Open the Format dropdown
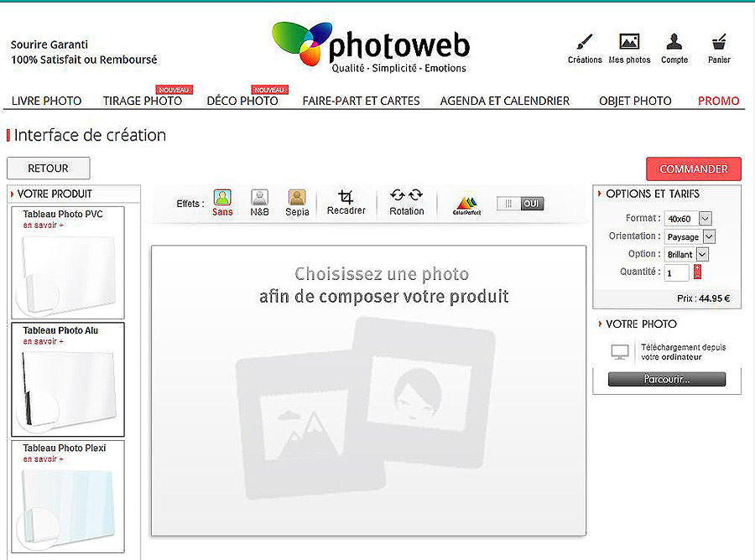This screenshot has width=755, height=560. pos(690,218)
